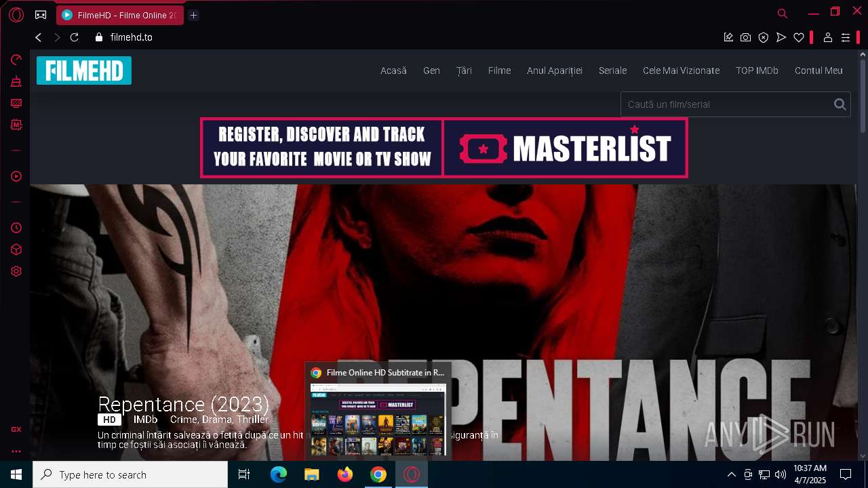Open sidebar setup three dots

click(x=16, y=451)
